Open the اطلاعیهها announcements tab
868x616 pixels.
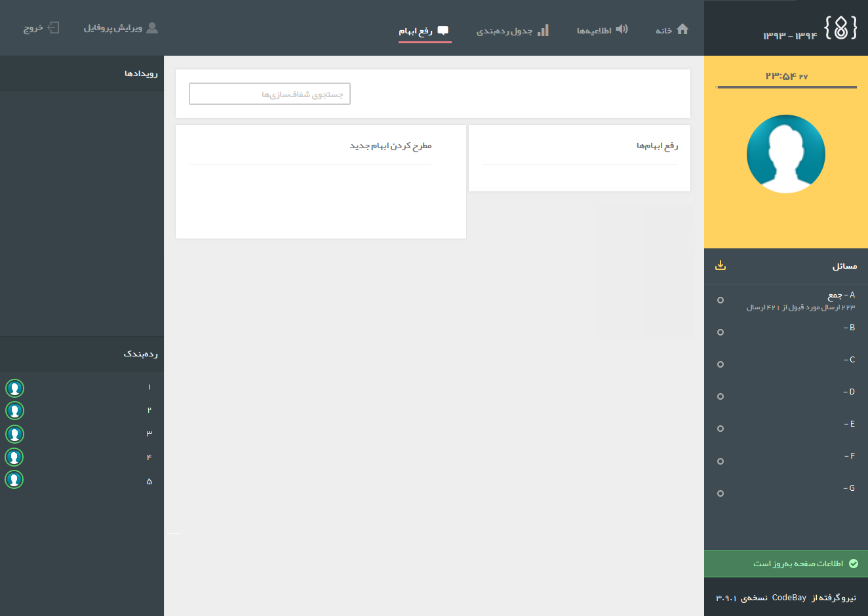(594, 31)
